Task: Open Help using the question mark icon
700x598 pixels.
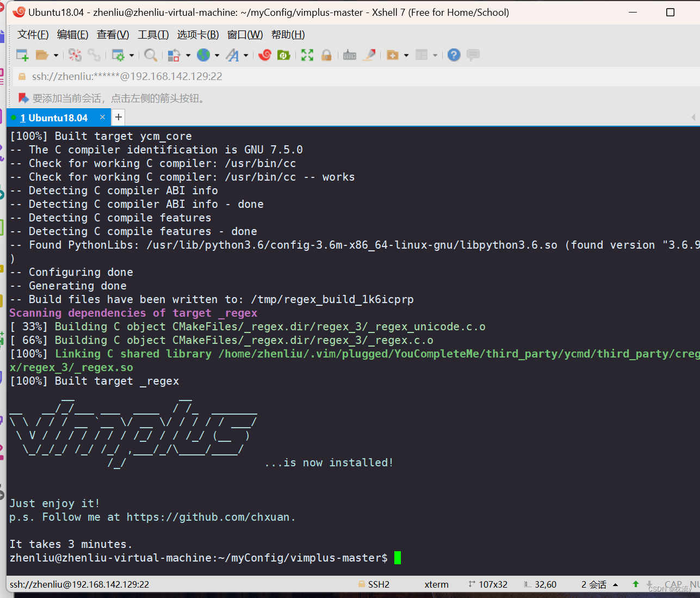Action: point(454,54)
